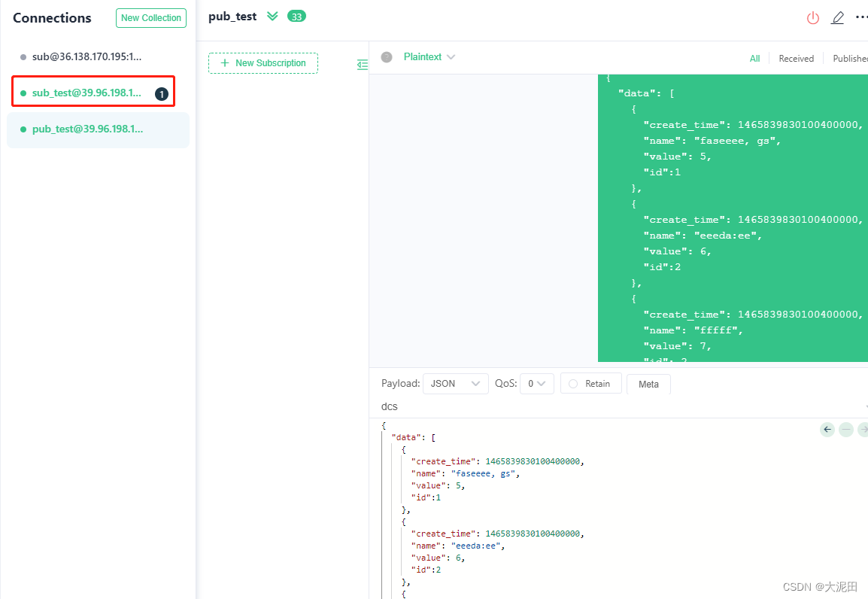
Task: Click the green published message bubble
Action: pos(733,218)
